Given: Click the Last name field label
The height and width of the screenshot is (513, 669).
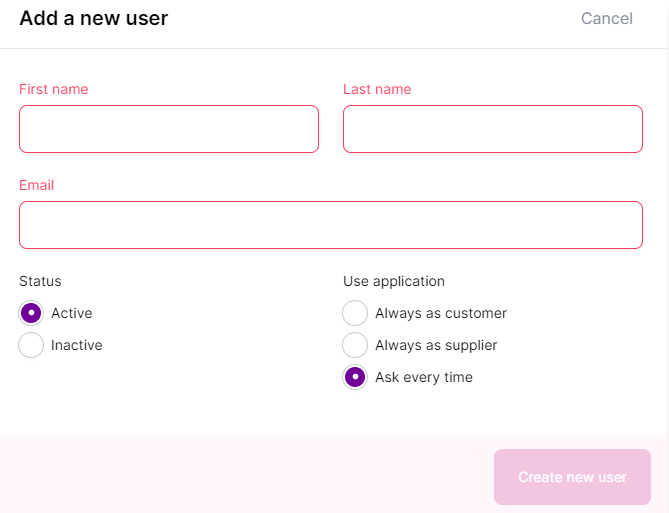Looking at the screenshot, I should pos(376,89).
